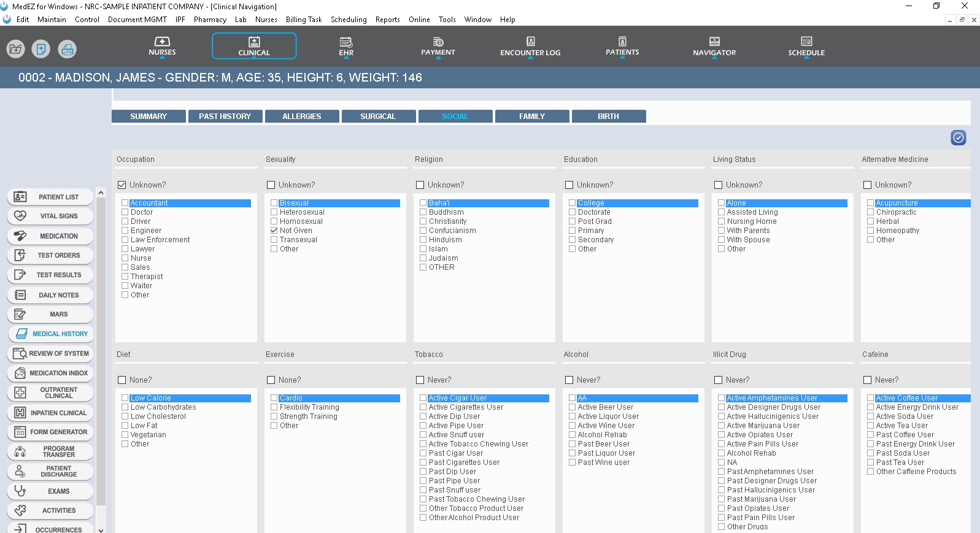Click the printer icon in toolbar
This screenshot has width=980, height=533.
point(68,48)
